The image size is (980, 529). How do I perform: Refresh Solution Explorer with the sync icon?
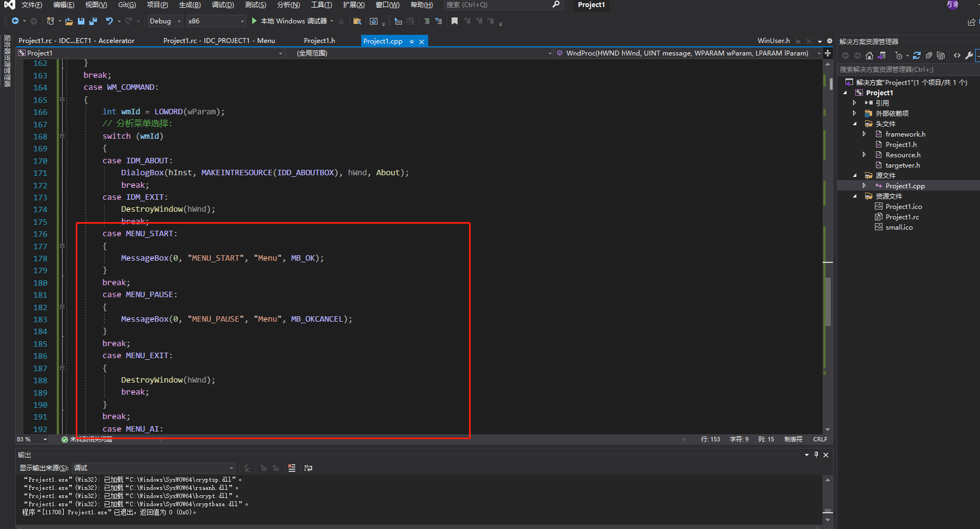(917, 56)
